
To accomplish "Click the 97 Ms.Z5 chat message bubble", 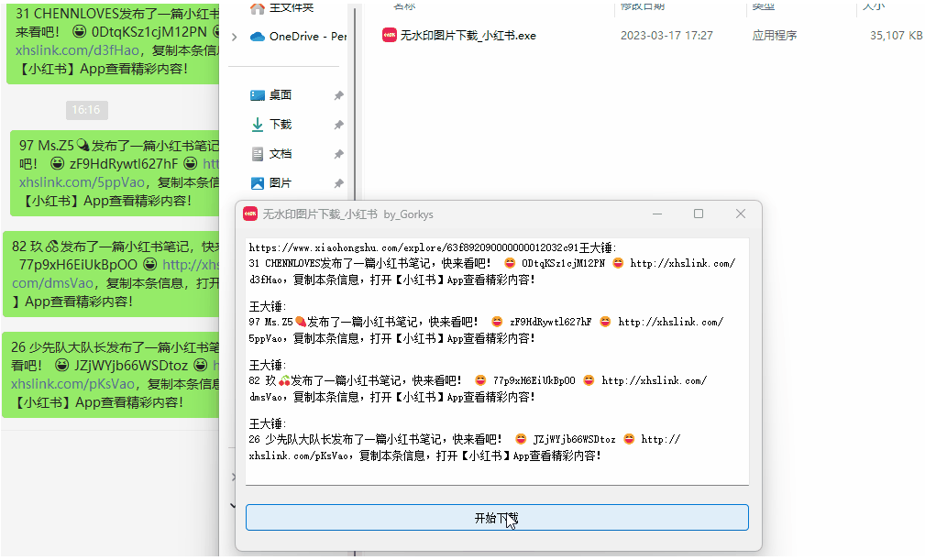I will pos(115,173).
